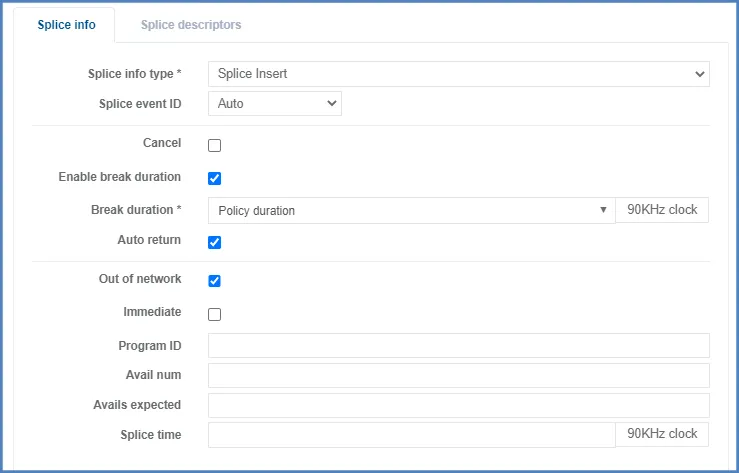Click the Avail num label
Viewport: 739px width, 473px height.
coord(153,375)
